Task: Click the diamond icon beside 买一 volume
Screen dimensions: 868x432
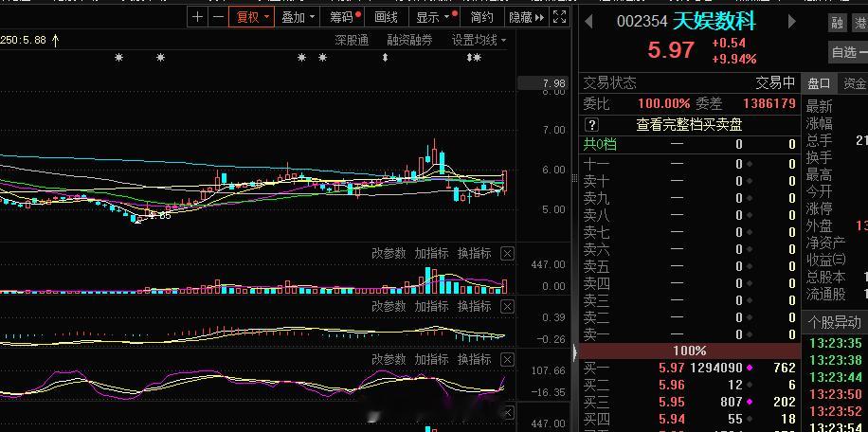Action: [750, 368]
